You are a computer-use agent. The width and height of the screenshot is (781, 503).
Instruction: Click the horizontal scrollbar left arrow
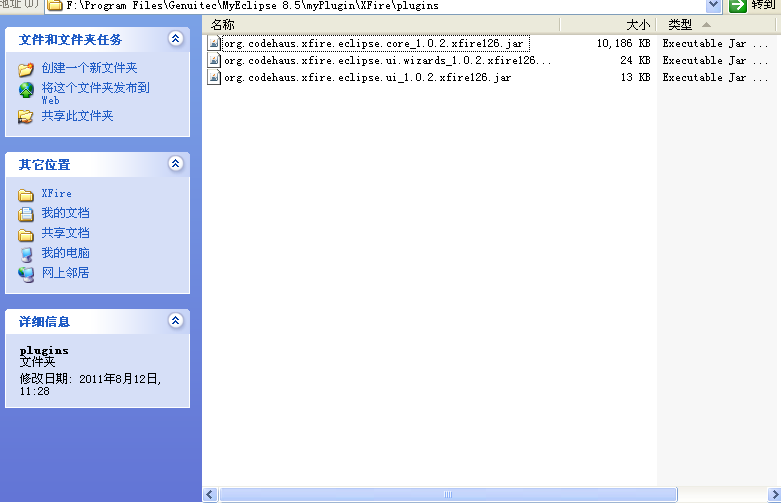210,495
